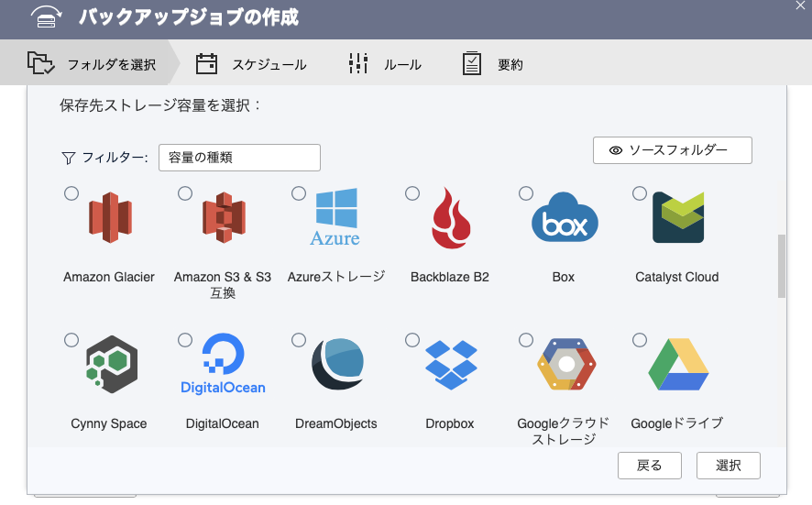Select the DigitalOcean radio button
This screenshot has height=505, width=812.
[x=185, y=340]
